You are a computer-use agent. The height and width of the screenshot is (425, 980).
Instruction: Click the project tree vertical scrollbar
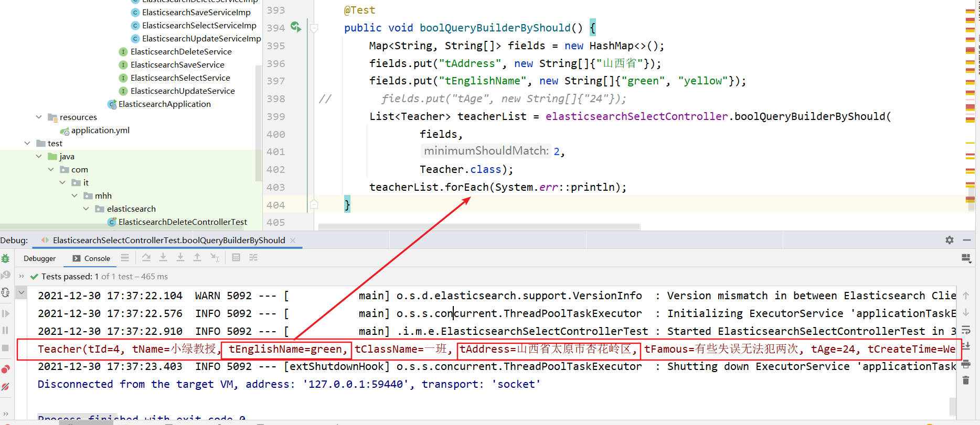pyautogui.click(x=258, y=123)
